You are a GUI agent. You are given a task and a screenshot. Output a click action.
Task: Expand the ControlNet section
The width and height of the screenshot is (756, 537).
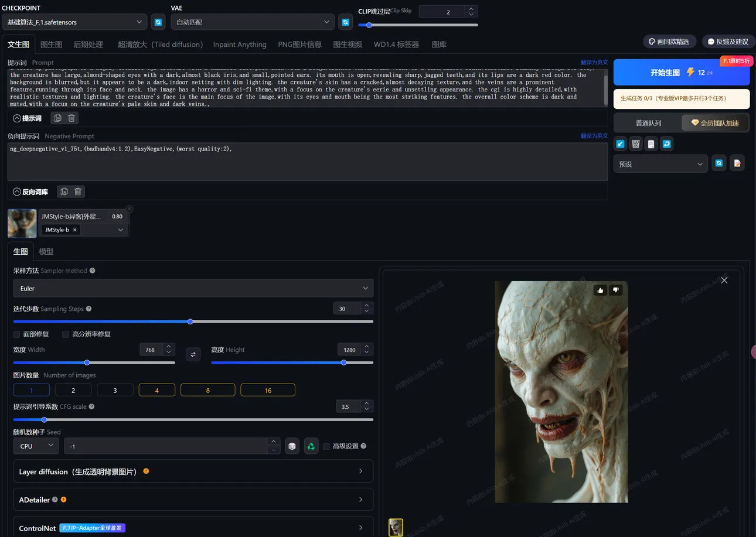193,528
